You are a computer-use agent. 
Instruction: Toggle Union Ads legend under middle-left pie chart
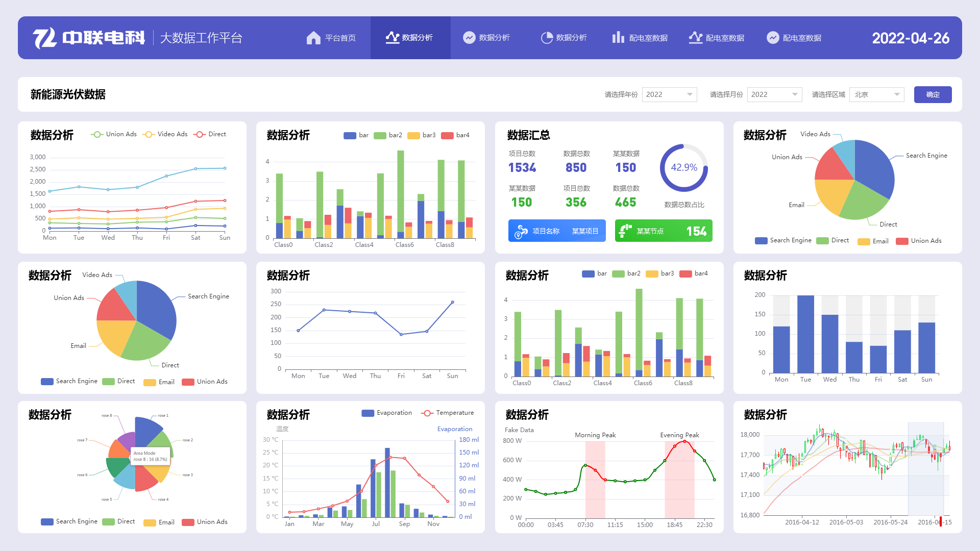click(x=205, y=382)
